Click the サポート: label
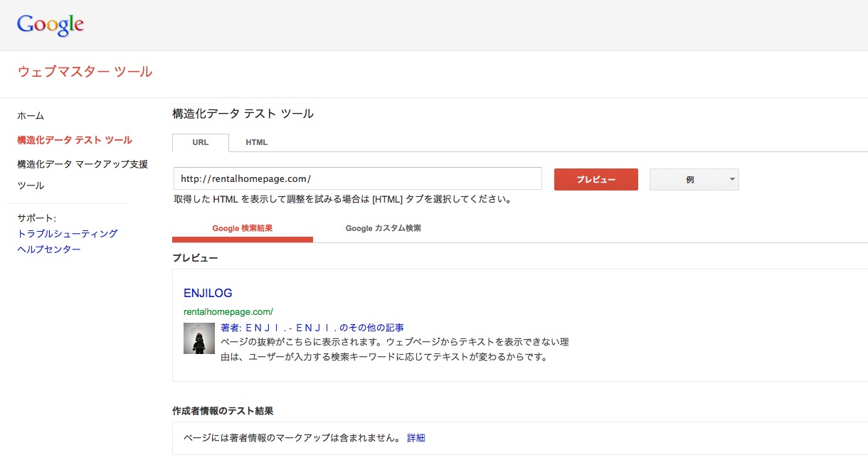Viewport: 868px width, 472px height. [37, 218]
